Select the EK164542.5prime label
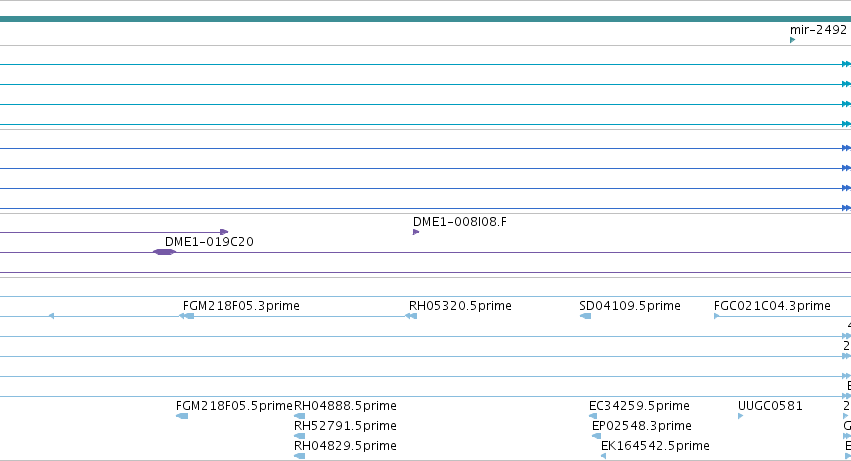Image resolution: width=851 pixels, height=461 pixels. [655, 446]
